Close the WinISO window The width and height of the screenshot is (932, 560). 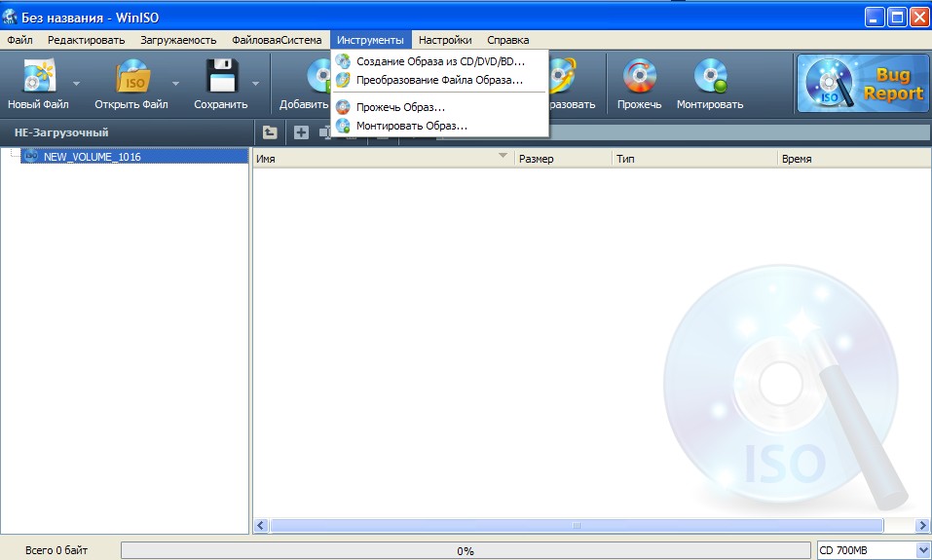(919, 18)
